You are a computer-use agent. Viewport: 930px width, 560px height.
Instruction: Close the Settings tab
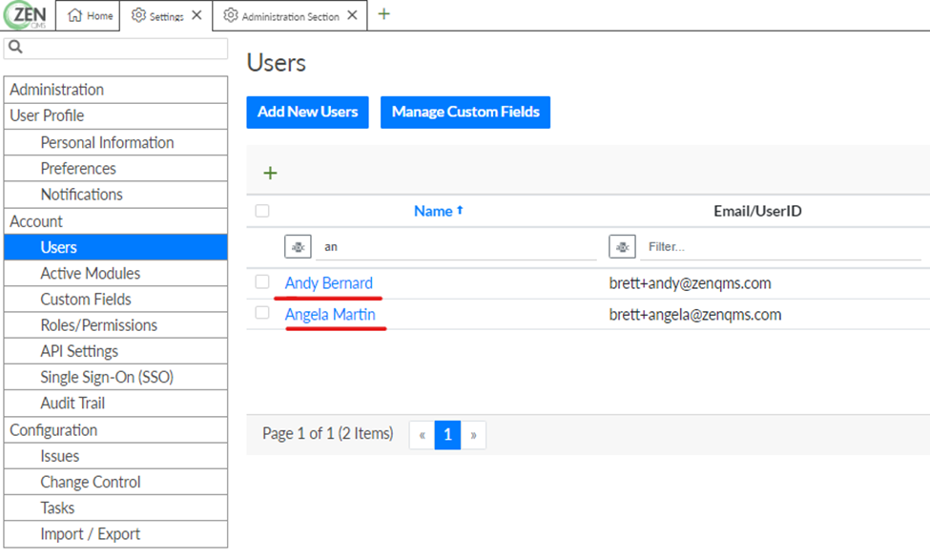pyautogui.click(x=196, y=15)
